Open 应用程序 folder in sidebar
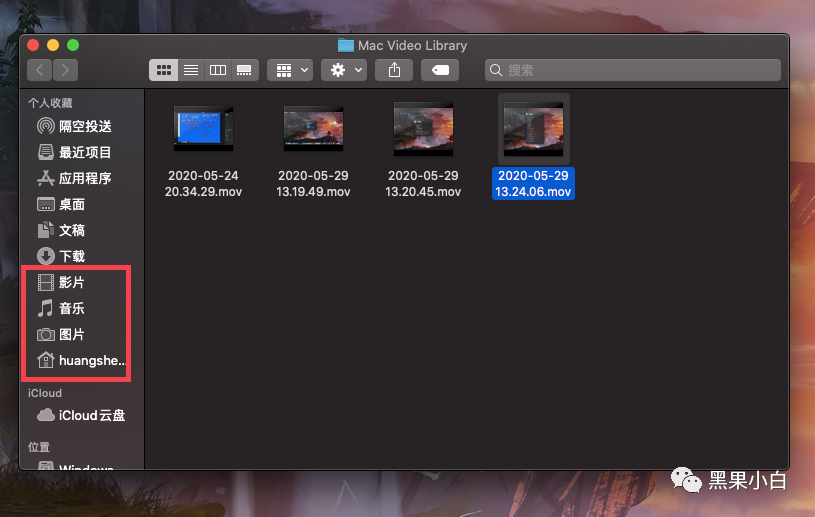Screen dimensions: 815x517 [x=84, y=178]
